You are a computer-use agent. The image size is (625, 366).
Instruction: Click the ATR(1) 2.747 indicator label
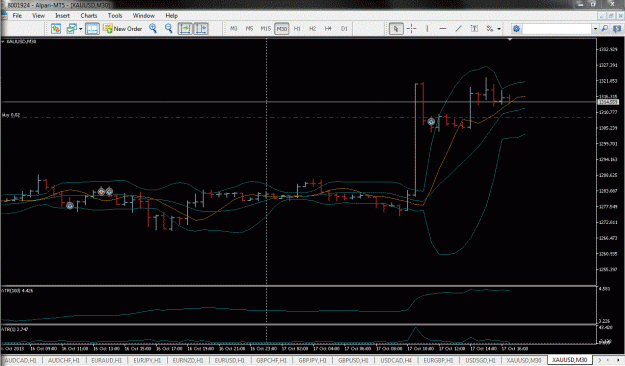click(x=15, y=329)
